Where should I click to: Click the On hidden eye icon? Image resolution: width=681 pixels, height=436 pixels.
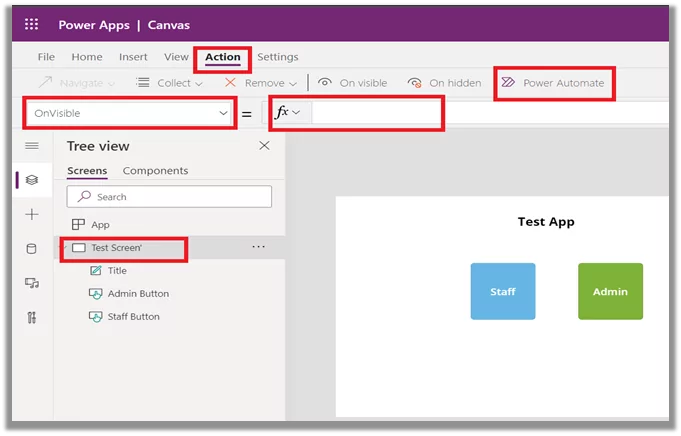pos(414,83)
